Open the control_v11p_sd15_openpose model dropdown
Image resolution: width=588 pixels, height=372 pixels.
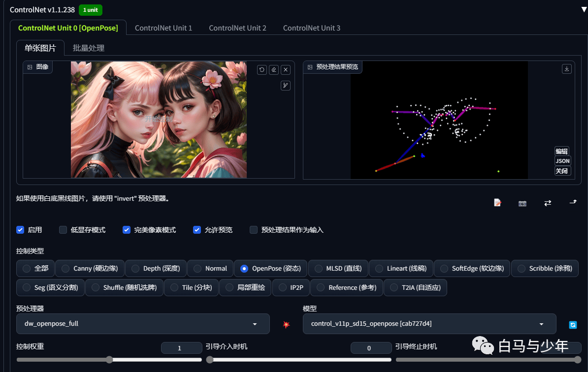tap(429, 324)
